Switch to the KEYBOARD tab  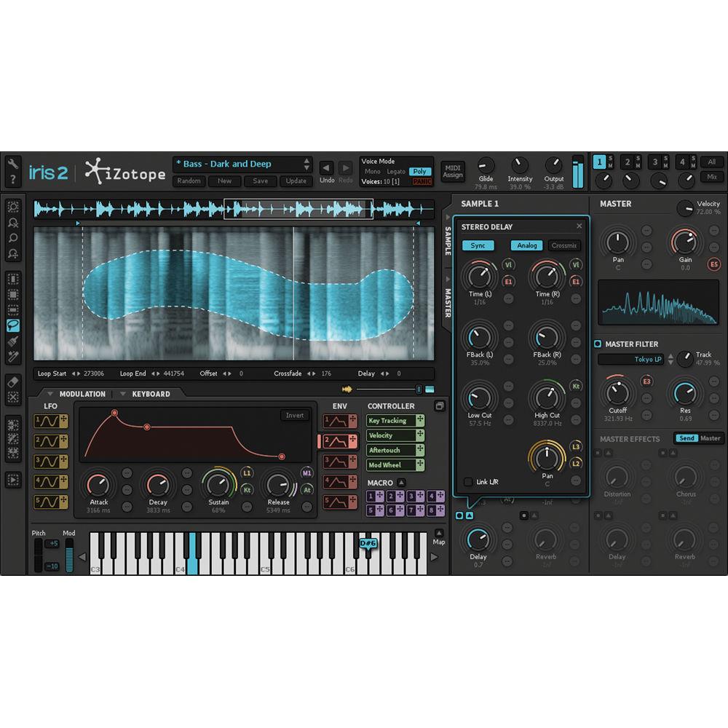coord(151,393)
